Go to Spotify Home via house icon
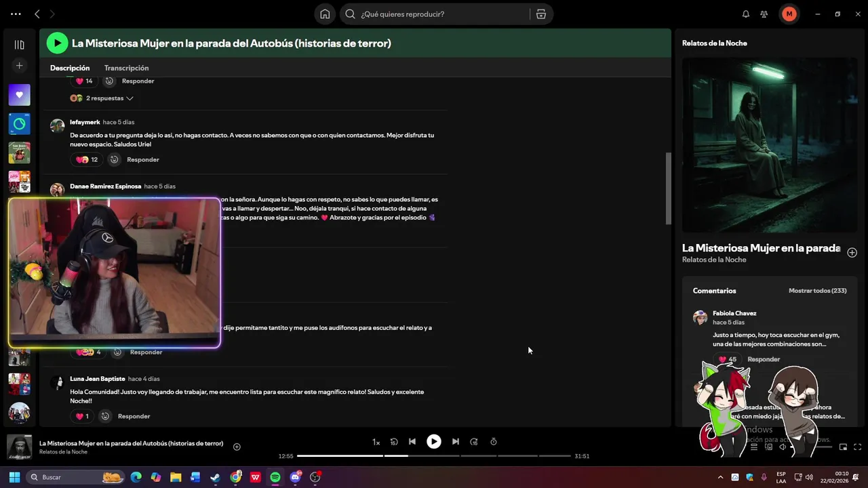 tap(325, 14)
